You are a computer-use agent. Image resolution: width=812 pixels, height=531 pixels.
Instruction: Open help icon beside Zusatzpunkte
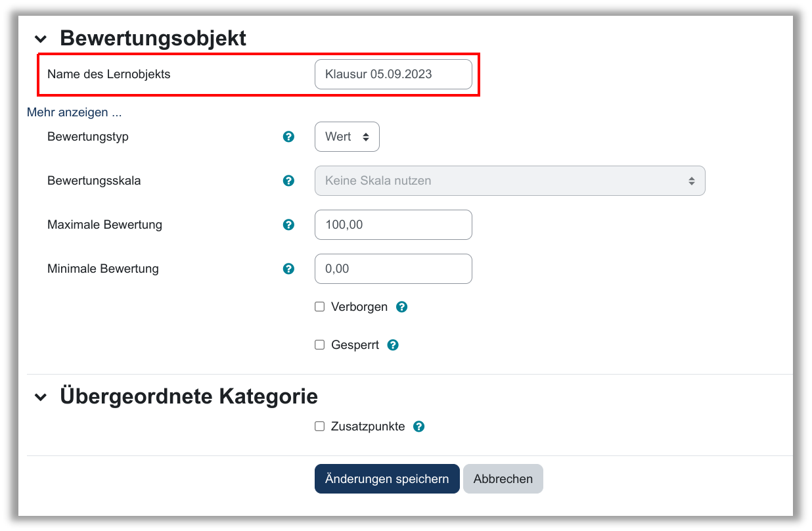[418, 427]
